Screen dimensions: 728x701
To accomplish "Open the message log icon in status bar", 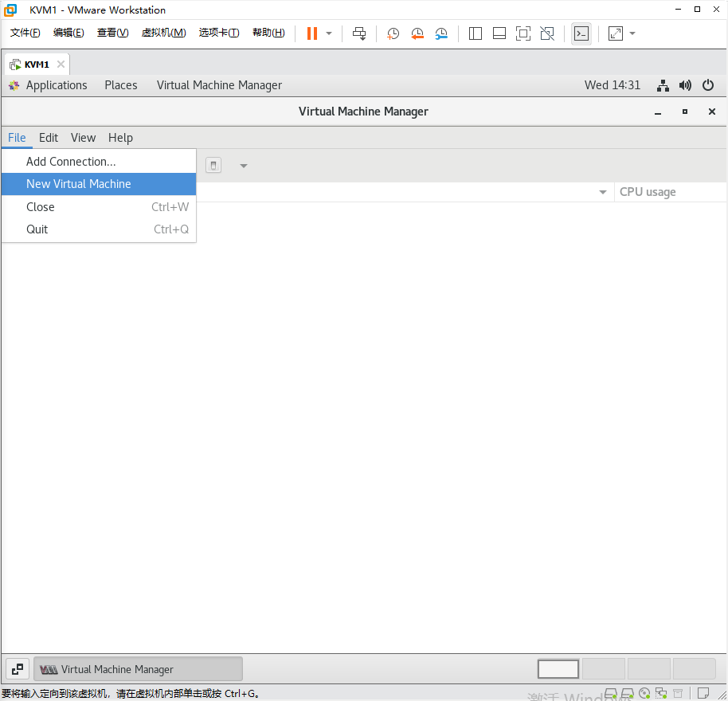I will pos(703,693).
